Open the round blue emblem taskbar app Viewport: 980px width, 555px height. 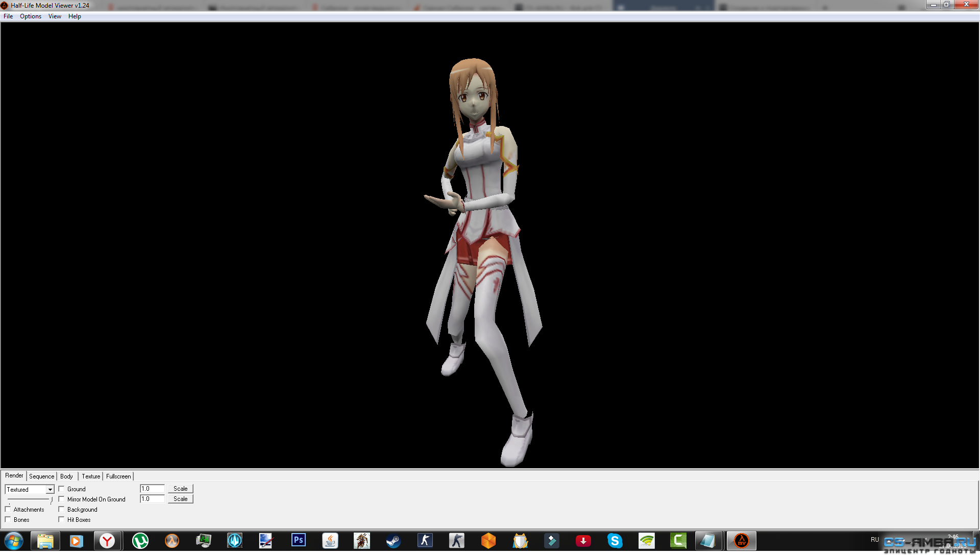235,541
